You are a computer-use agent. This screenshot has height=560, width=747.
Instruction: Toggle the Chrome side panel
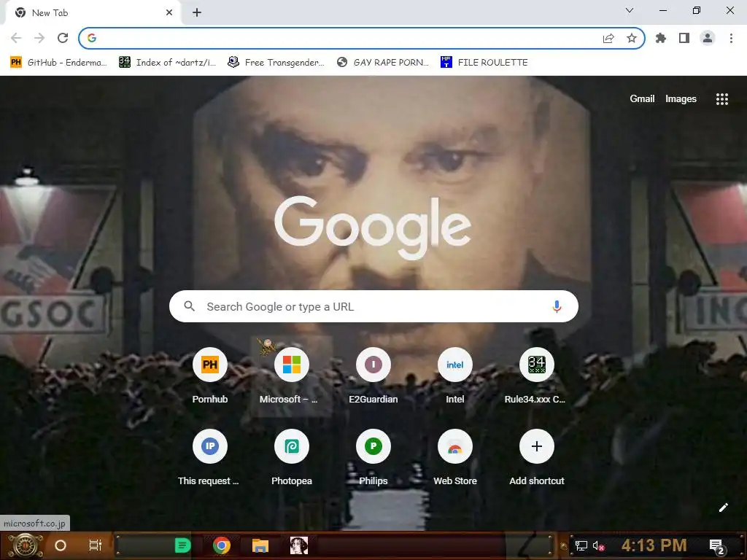[684, 38]
